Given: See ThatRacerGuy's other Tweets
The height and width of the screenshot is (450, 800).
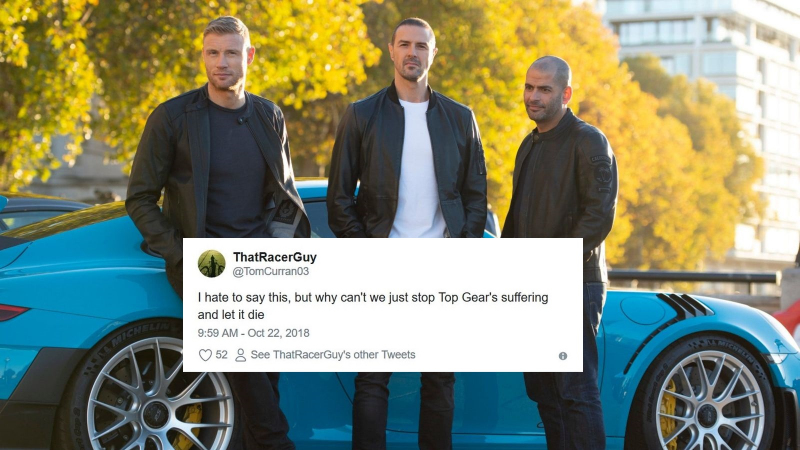Looking at the screenshot, I should pos(333,355).
